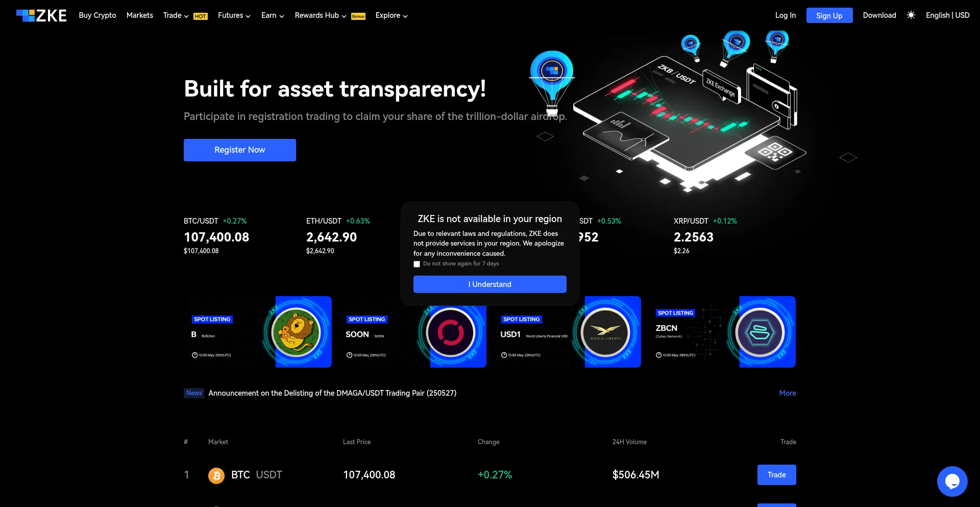The width and height of the screenshot is (980, 507).
Task: Open the SOON spot listing card
Action: click(412, 332)
